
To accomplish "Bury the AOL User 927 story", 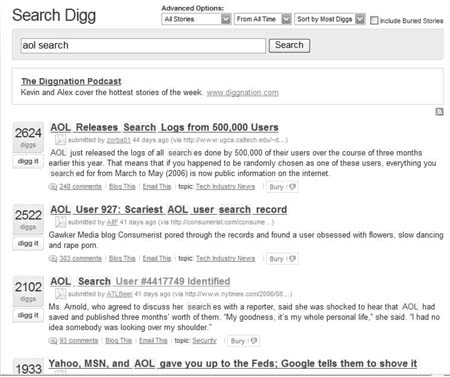I will 282,259.
